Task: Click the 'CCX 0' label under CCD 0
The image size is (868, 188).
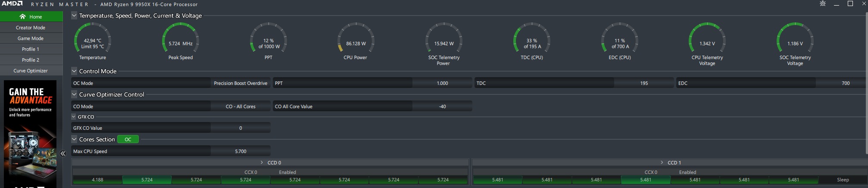Action: click(251, 172)
